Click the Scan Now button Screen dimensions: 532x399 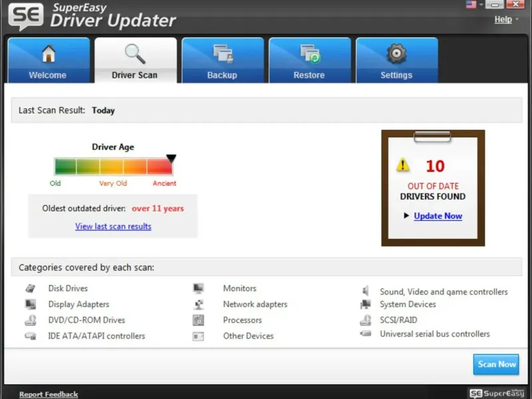pyautogui.click(x=496, y=364)
